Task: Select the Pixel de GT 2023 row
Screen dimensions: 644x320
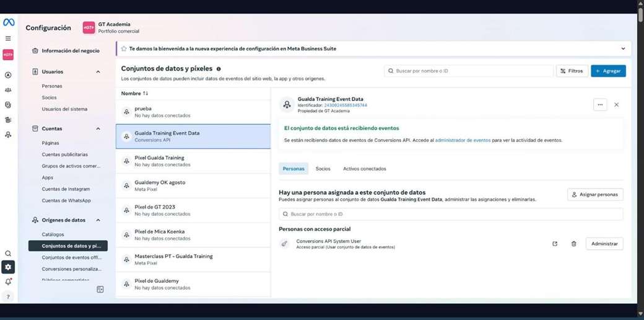Action: coord(193,210)
